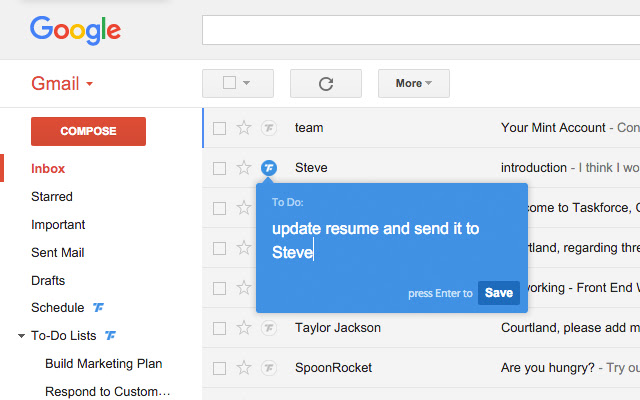
Task: Expand the Gmail switcher dropdown
Action: (89, 84)
